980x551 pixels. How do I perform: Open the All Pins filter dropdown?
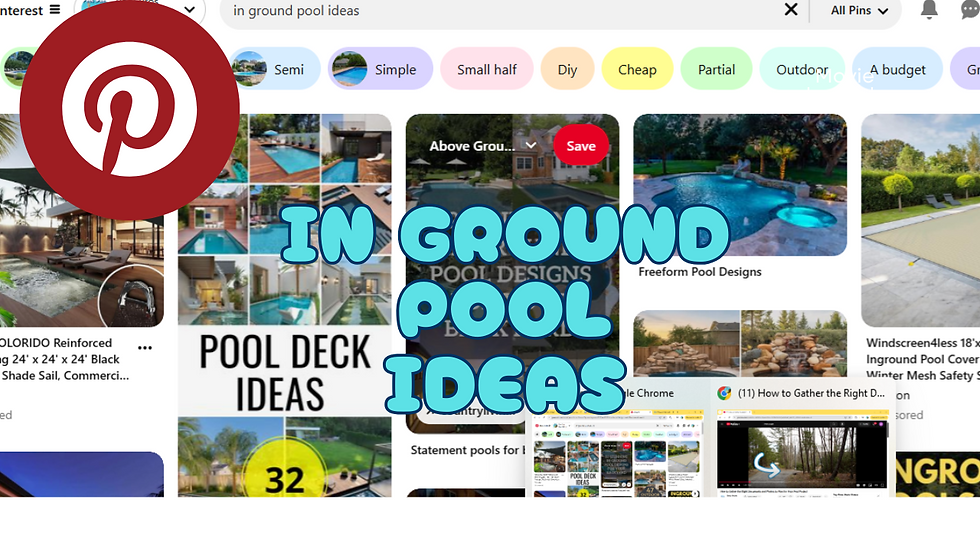point(859,11)
